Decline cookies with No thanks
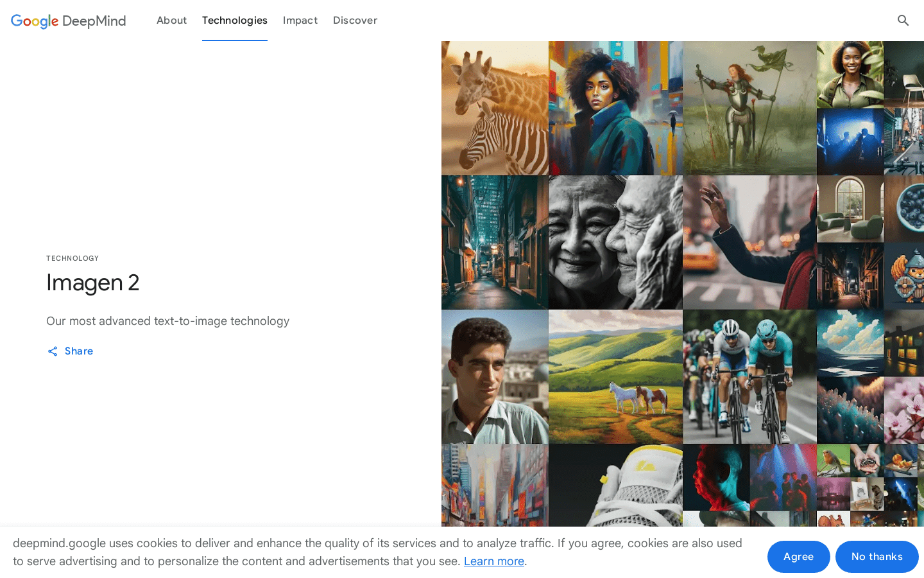This screenshot has height=578, width=924. [x=877, y=557]
